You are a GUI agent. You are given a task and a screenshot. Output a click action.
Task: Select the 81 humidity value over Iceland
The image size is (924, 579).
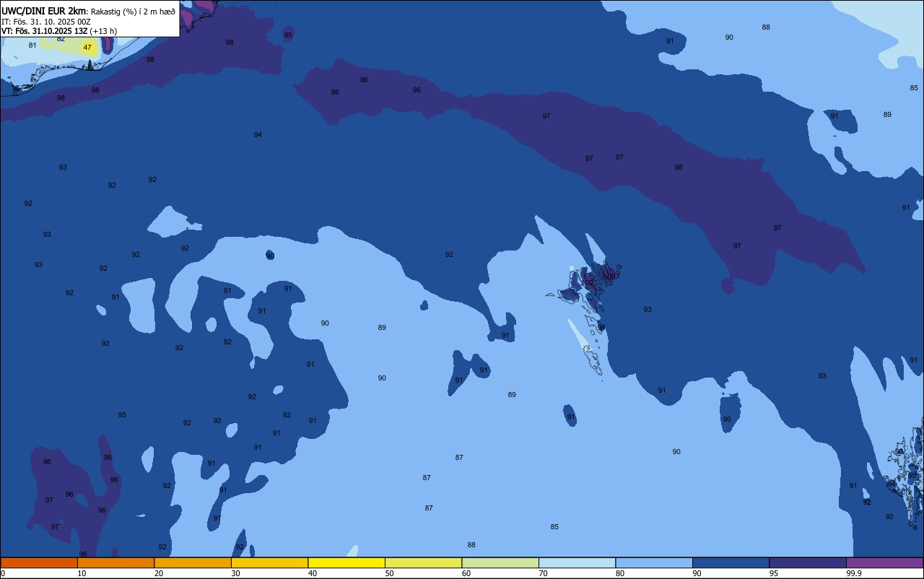(32, 45)
